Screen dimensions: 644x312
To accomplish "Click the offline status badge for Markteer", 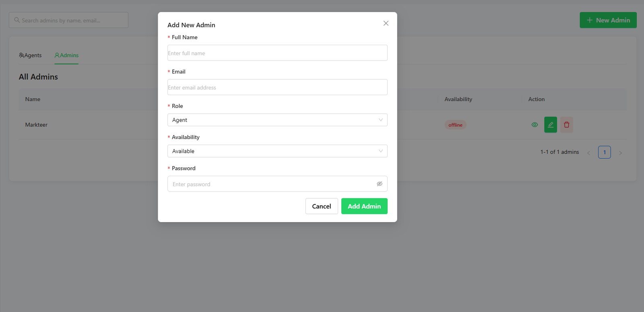I will [455, 125].
